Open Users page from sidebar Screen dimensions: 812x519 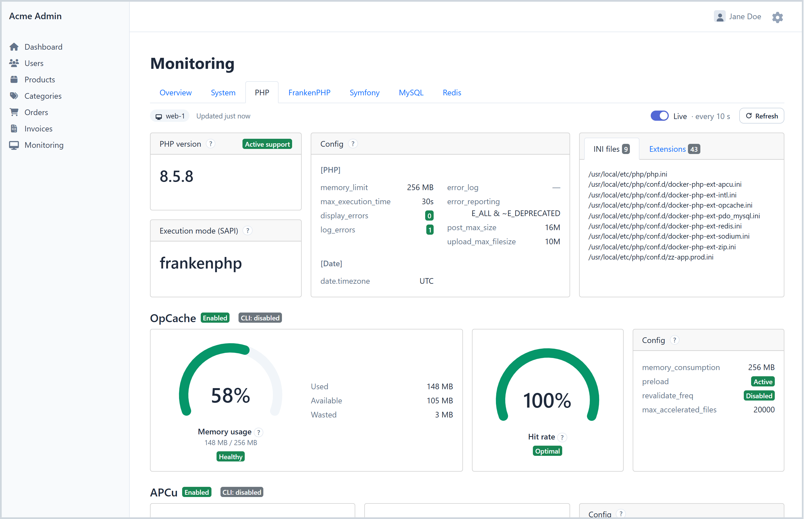coord(34,63)
